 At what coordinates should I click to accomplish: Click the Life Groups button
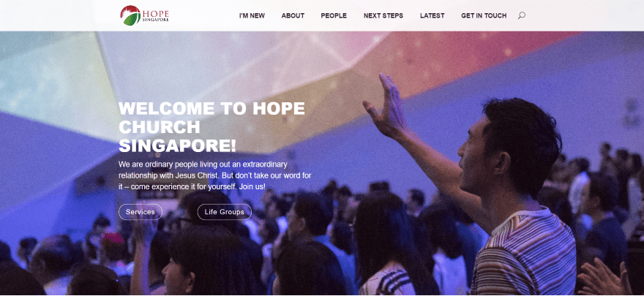coord(224,212)
